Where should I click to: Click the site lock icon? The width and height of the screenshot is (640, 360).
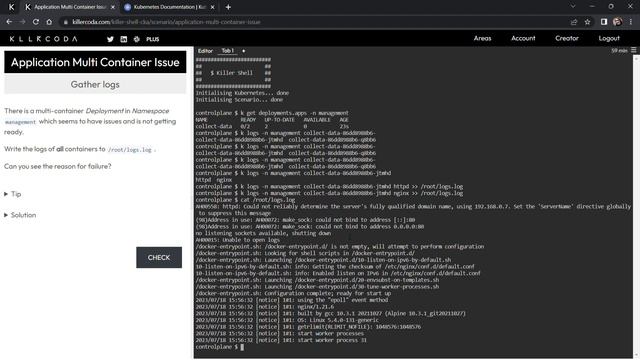tap(65, 22)
